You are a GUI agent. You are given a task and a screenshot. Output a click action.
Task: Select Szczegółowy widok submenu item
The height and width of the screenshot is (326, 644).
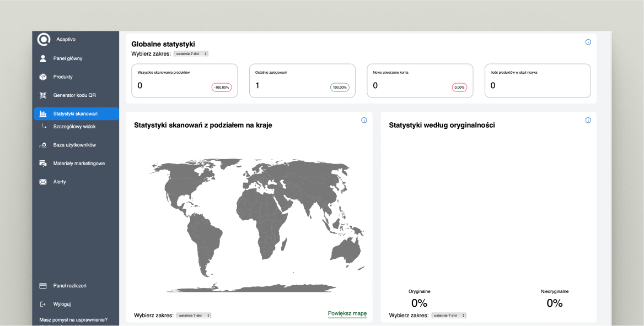pyautogui.click(x=74, y=127)
